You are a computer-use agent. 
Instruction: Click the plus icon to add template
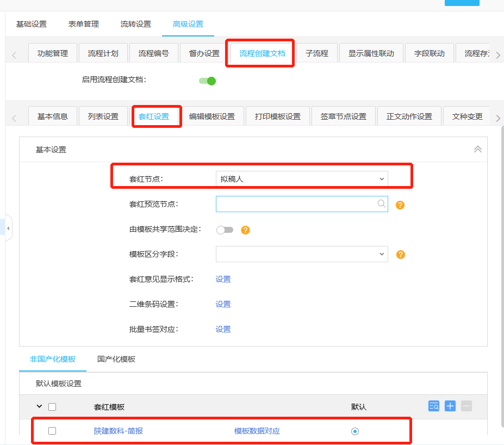click(x=450, y=406)
